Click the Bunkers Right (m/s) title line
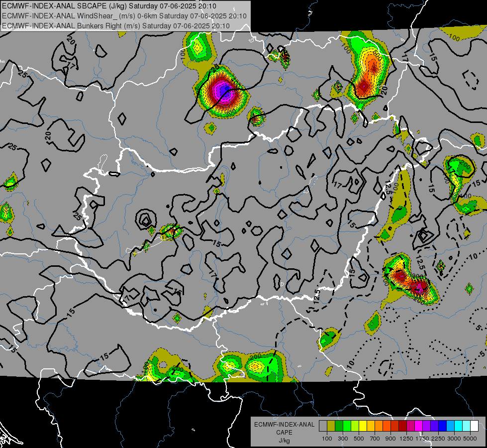 (116, 26)
